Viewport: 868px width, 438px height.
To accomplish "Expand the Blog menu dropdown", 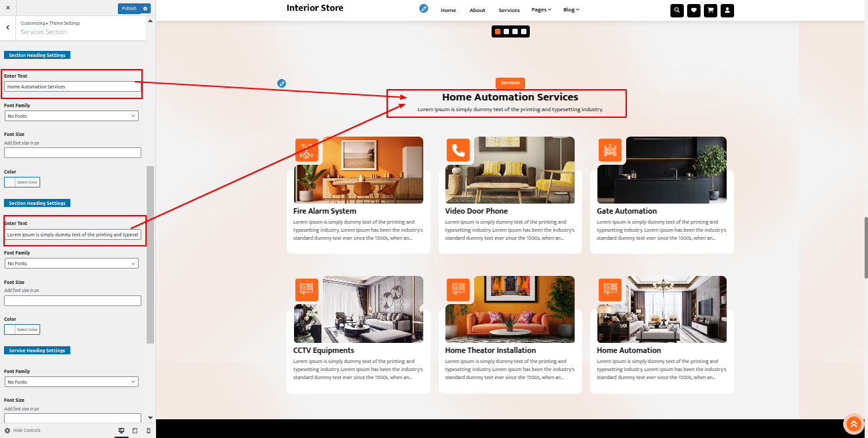I will point(571,10).
